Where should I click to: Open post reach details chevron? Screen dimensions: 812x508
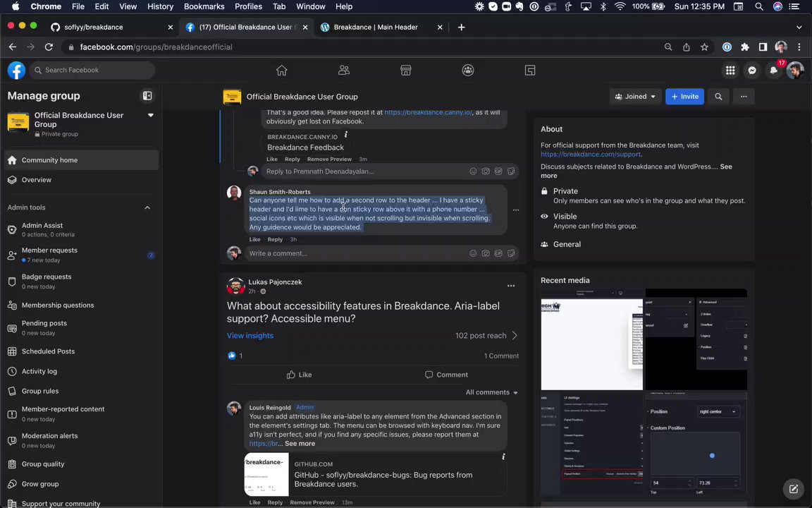coord(515,335)
